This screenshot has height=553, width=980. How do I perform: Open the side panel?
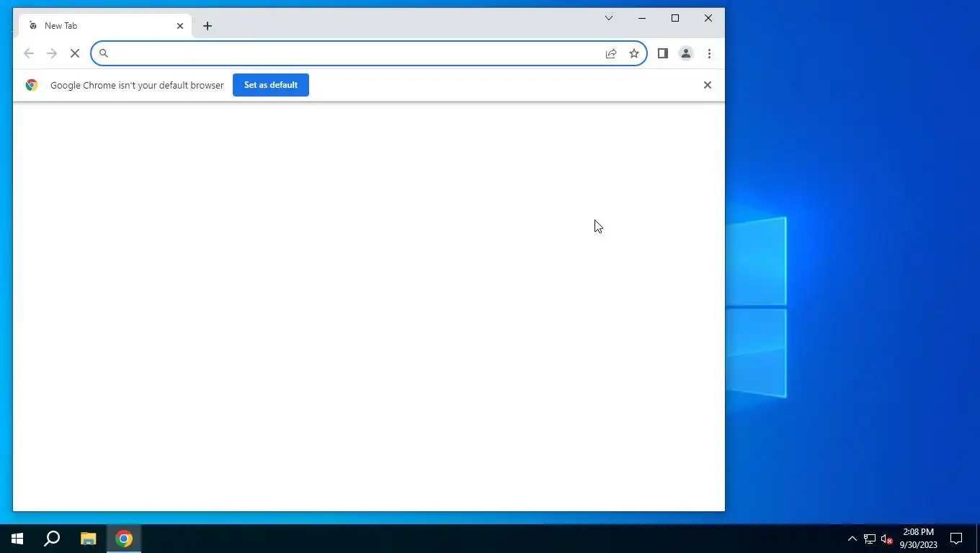663,53
